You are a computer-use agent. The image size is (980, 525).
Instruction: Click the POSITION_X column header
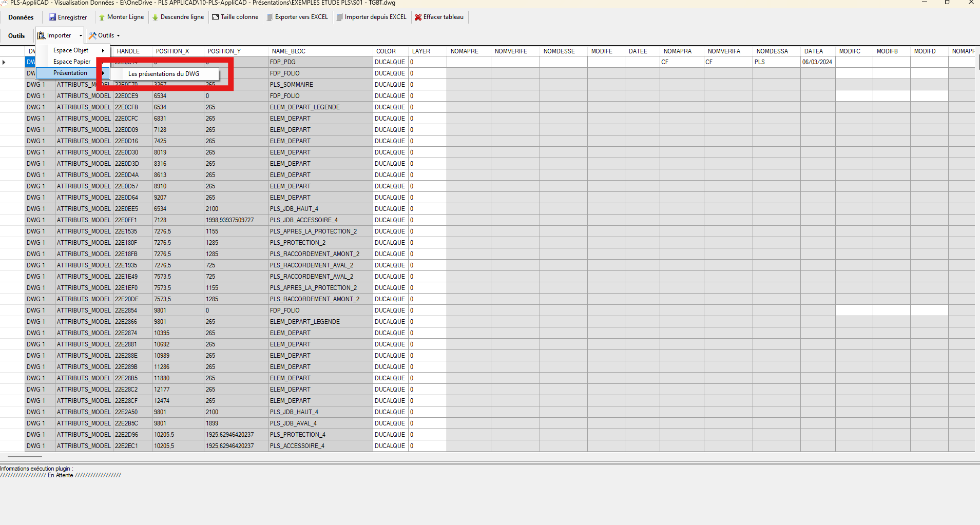[174, 51]
